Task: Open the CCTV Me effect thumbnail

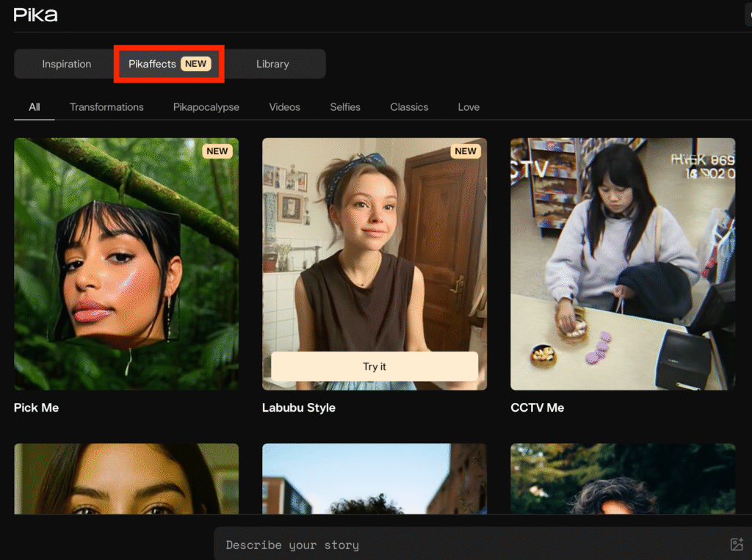Action: [623, 264]
